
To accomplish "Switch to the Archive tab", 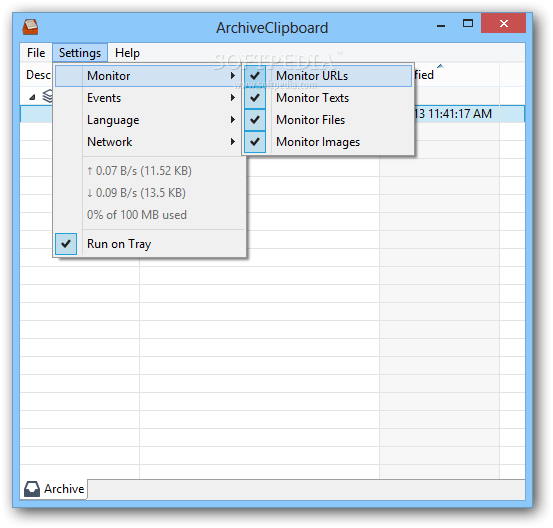I will 54,489.
